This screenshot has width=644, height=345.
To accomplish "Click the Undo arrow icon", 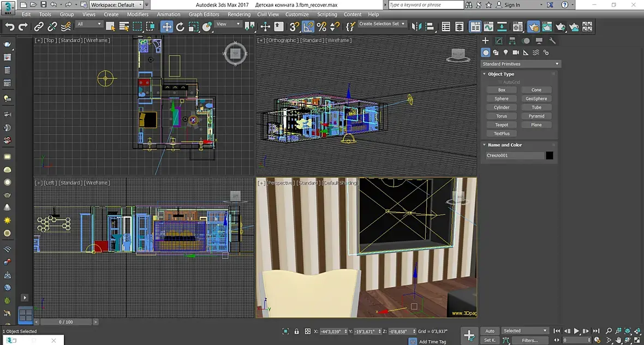I will coord(10,26).
